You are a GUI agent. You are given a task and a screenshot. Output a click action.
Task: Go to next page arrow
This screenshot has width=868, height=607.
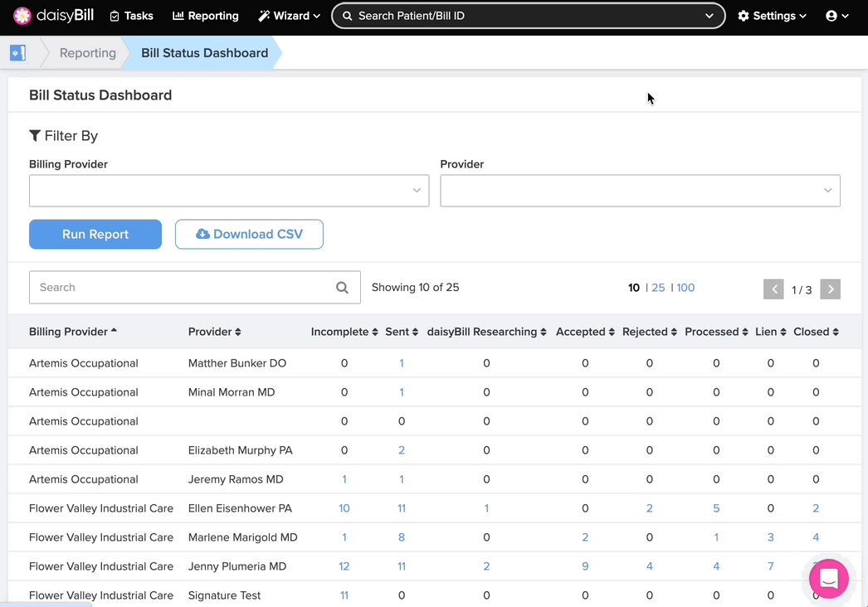tap(831, 289)
